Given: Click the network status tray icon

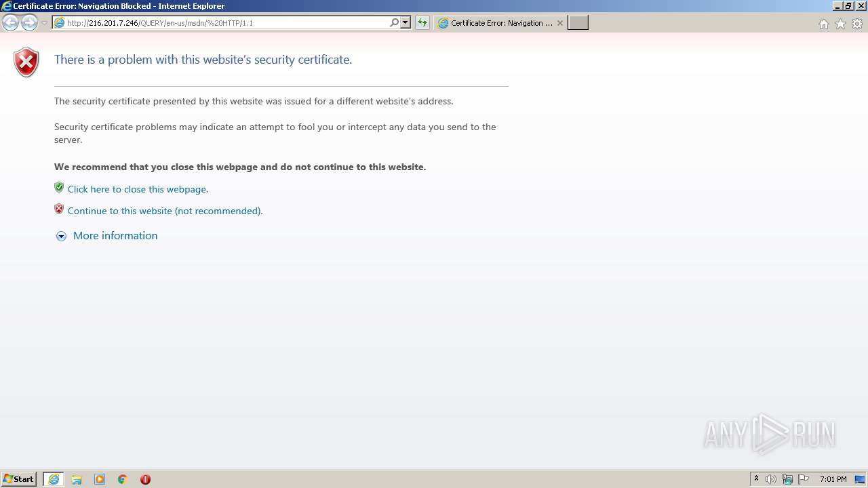Looking at the screenshot, I should tap(787, 479).
